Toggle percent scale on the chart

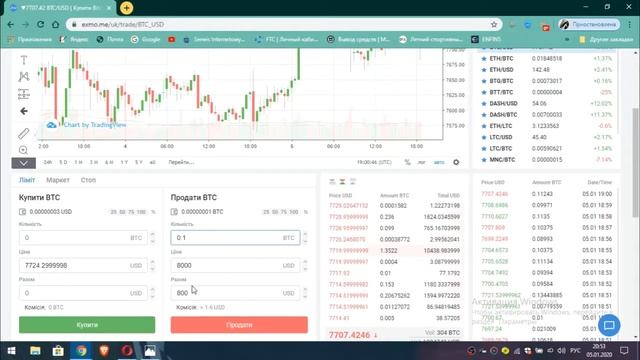(x=407, y=162)
